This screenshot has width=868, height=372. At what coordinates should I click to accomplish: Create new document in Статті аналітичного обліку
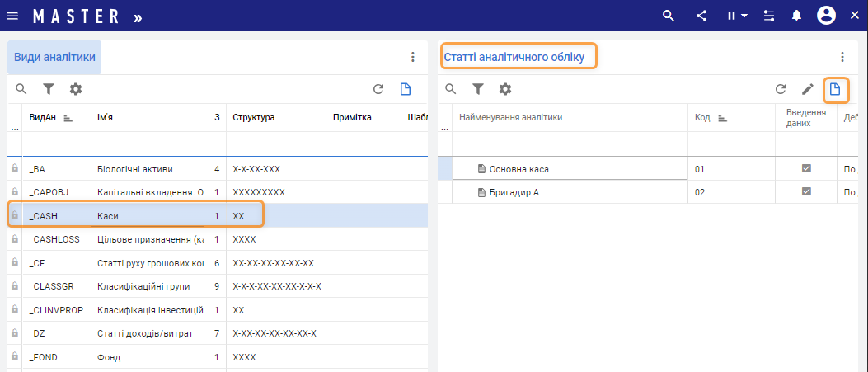(835, 89)
